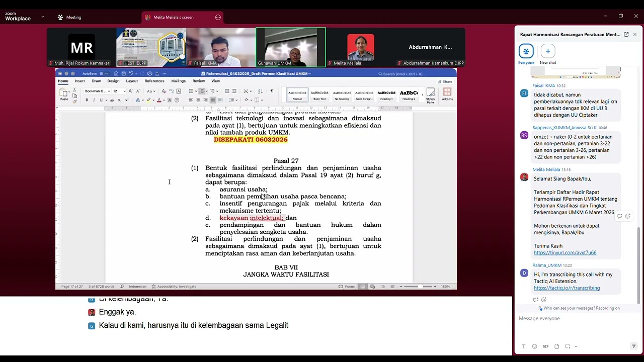Click the Word zoom slider handle
This screenshot has width=644, height=362.
pyautogui.click(x=420, y=287)
